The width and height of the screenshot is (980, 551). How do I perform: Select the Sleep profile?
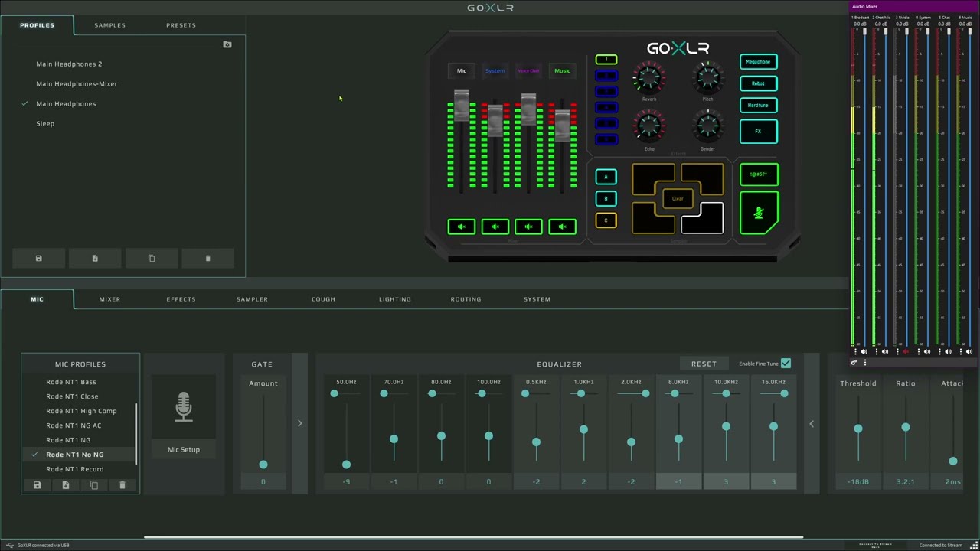pyautogui.click(x=45, y=123)
